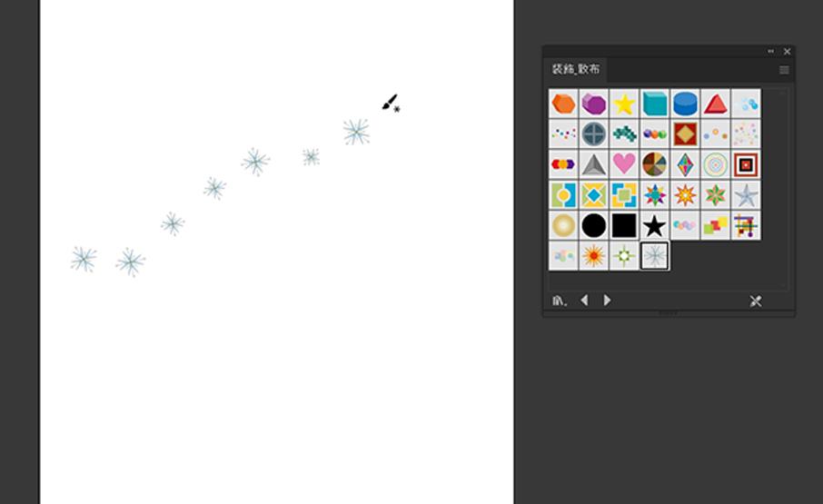Click the remove brush stroke icon
Viewport: 823px width, 504px height.
(755, 301)
